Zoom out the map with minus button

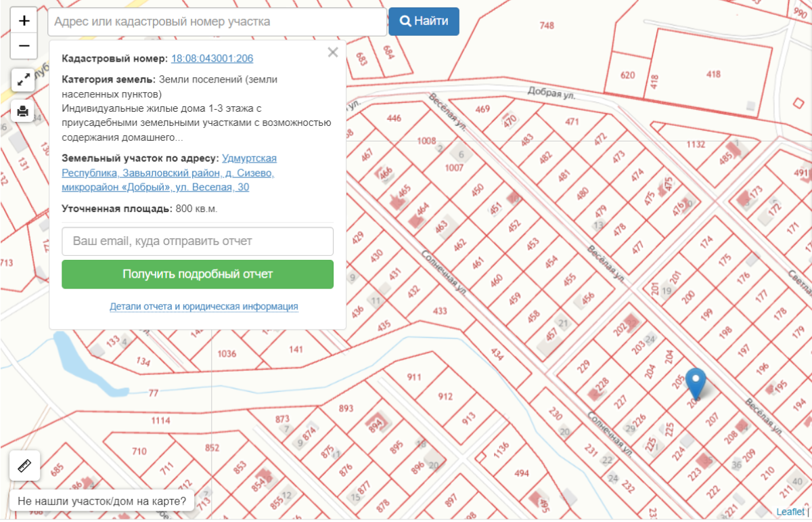[24, 46]
